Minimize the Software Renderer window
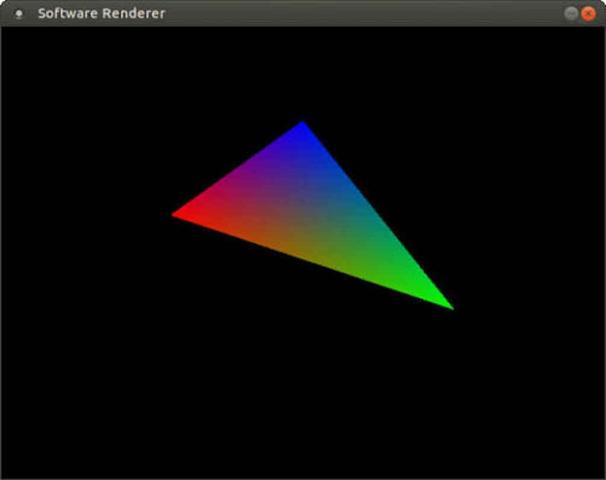This screenshot has height=480, width=606. pyautogui.click(x=571, y=14)
